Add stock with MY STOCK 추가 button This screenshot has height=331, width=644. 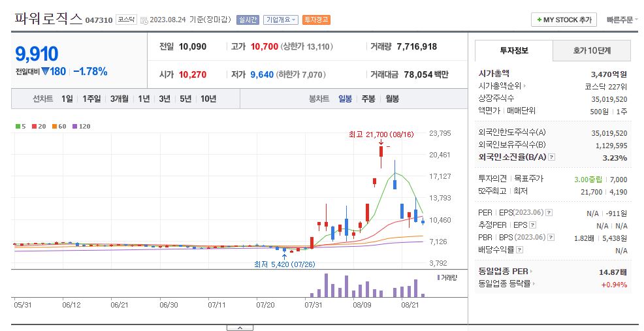(x=564, y=20)
